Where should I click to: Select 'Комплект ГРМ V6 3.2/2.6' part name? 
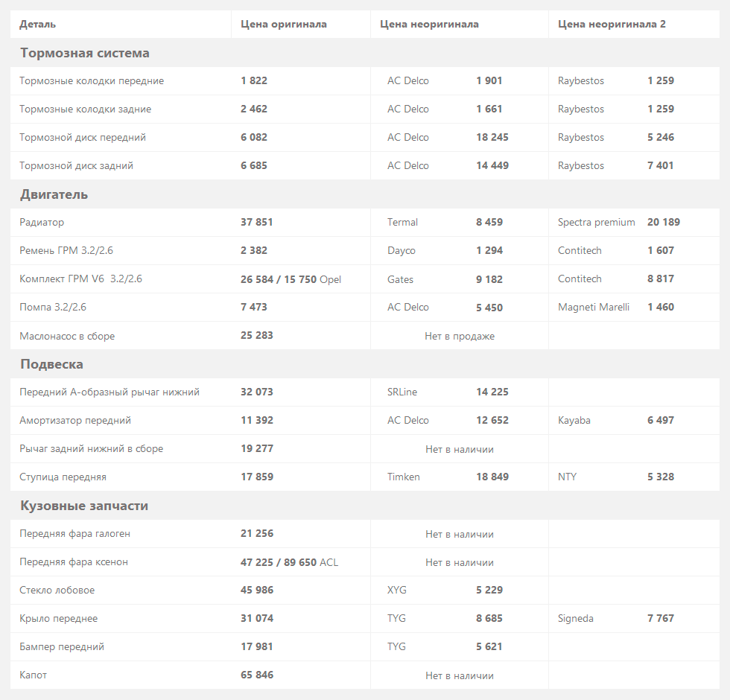tap(80, 279)
